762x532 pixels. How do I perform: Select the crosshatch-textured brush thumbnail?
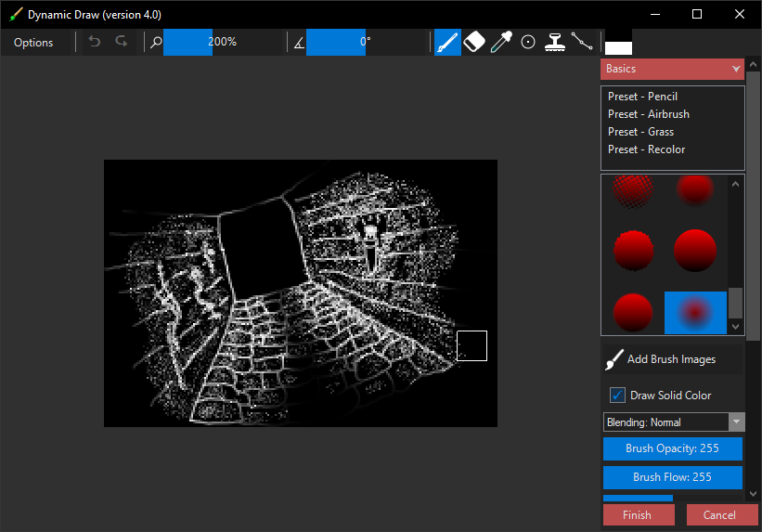pyautogui.click(x=633, y=190)
